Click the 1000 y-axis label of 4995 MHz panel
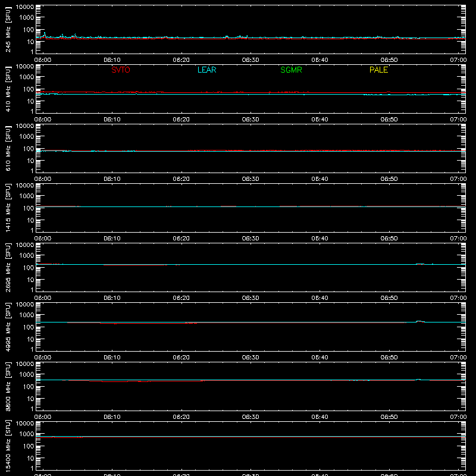 27,315
